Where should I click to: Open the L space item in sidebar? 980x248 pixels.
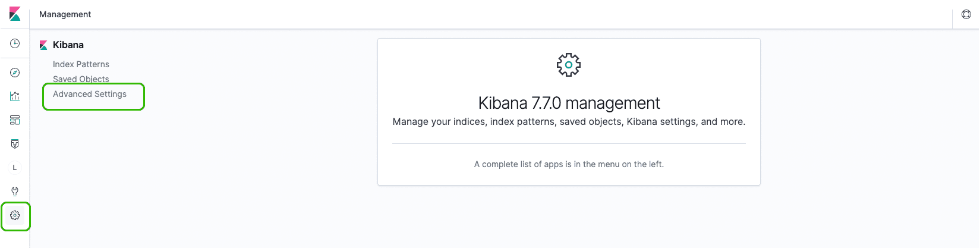click(x=15, y=168)
